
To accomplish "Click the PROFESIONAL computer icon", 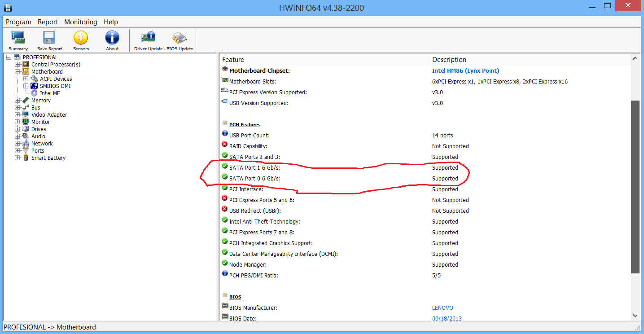I will (18, 57).
